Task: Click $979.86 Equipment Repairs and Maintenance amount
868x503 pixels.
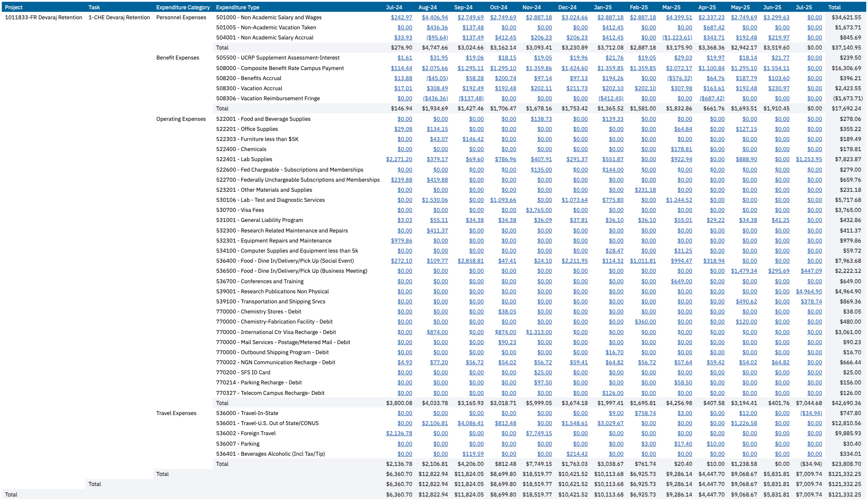Action: (402, 241)
